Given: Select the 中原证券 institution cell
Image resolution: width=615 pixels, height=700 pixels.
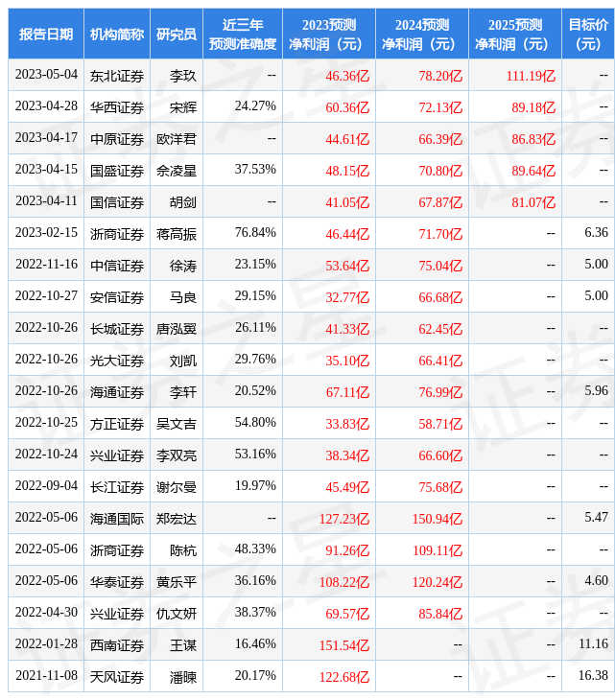Looking at the screenshot, I should pos(117,139).
